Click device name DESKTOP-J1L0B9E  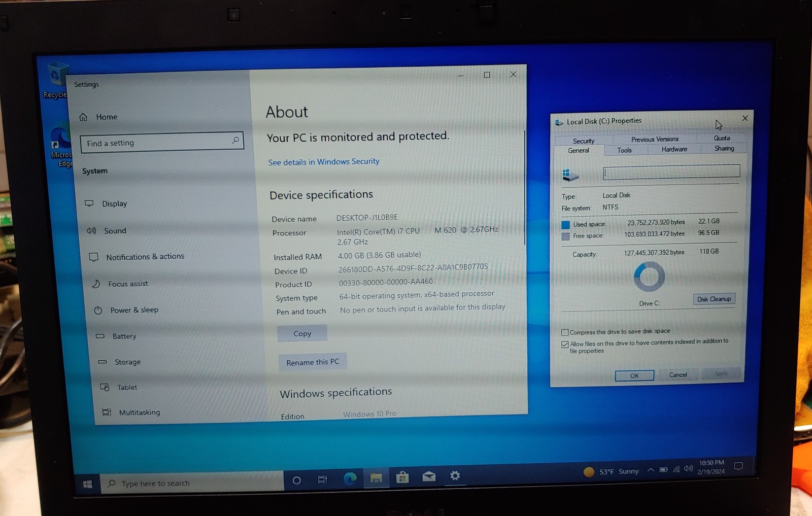[x=367, y=217]
